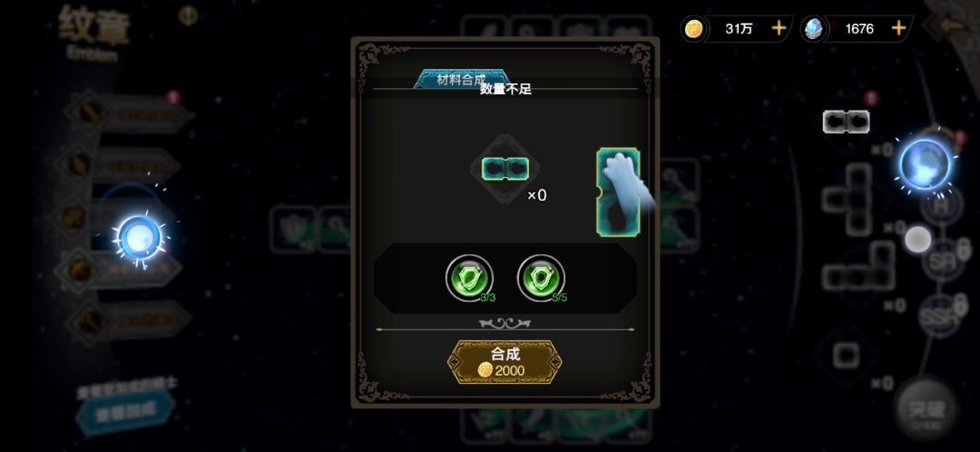Tap the green shield material showing 5/5

coord(541,278)
